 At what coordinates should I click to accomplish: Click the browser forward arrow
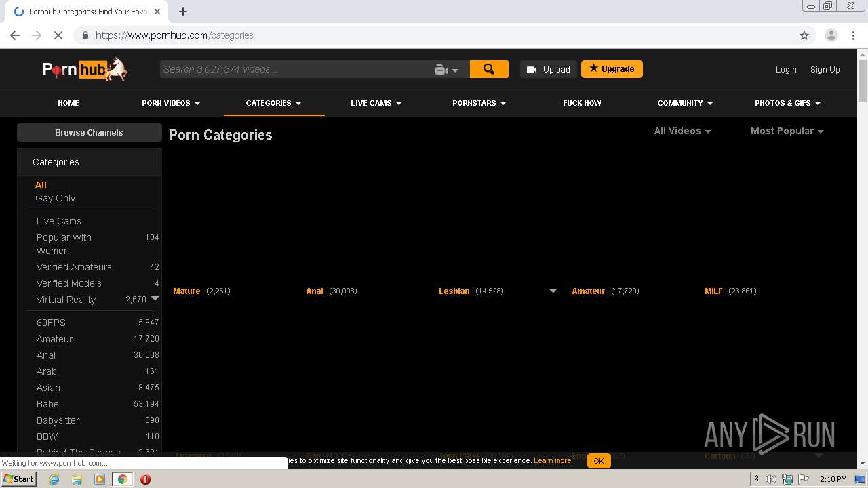pyautogui.click(x=37, y=35)
